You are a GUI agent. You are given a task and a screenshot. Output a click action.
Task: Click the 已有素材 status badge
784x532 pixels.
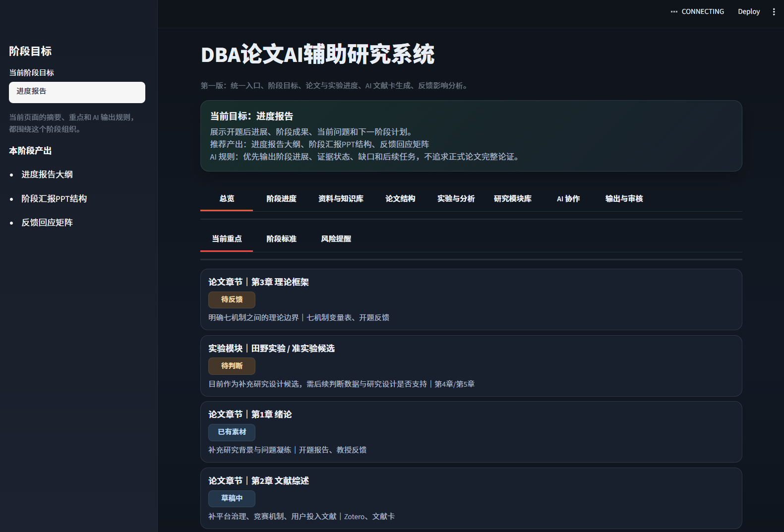pyautogui.click(x=232, y=432)
